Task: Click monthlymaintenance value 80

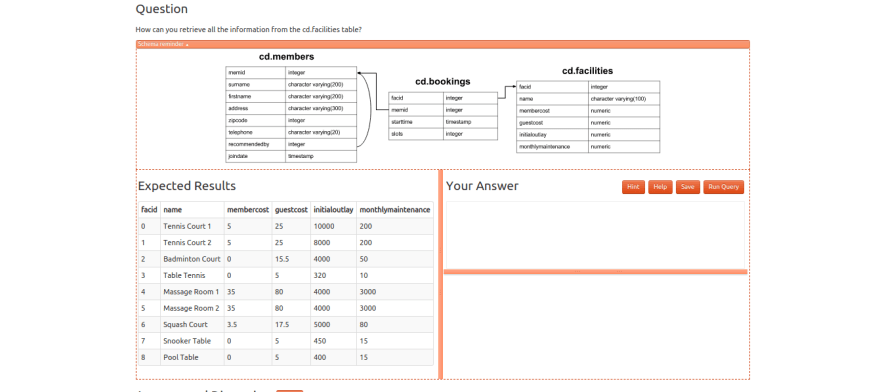Action: 395,324
